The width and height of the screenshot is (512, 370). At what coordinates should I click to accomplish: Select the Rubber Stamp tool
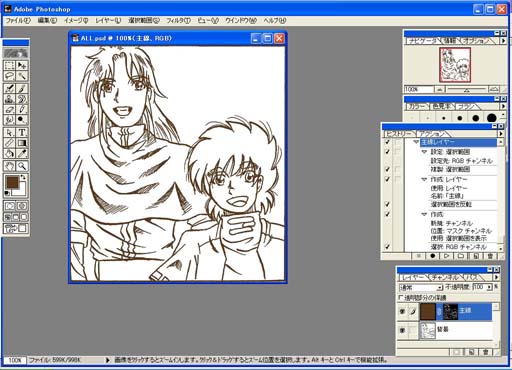click(x=9, y=99)
